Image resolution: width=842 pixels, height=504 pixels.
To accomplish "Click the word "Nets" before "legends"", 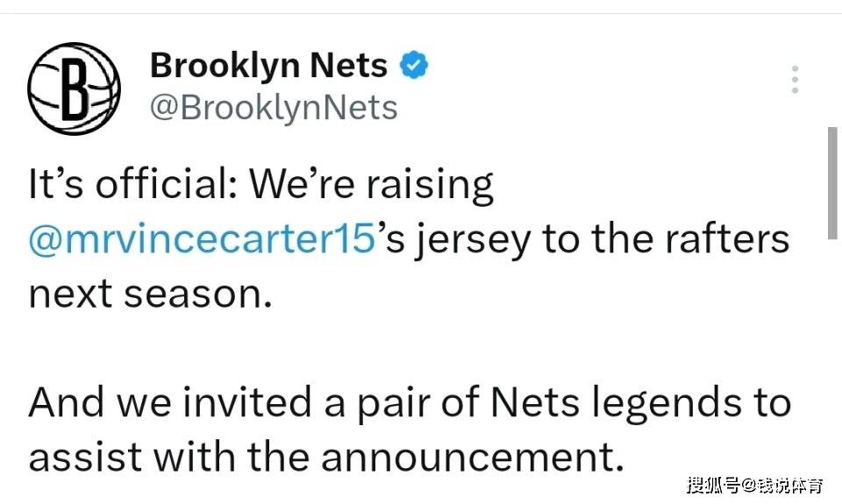I will click(535, 402).
